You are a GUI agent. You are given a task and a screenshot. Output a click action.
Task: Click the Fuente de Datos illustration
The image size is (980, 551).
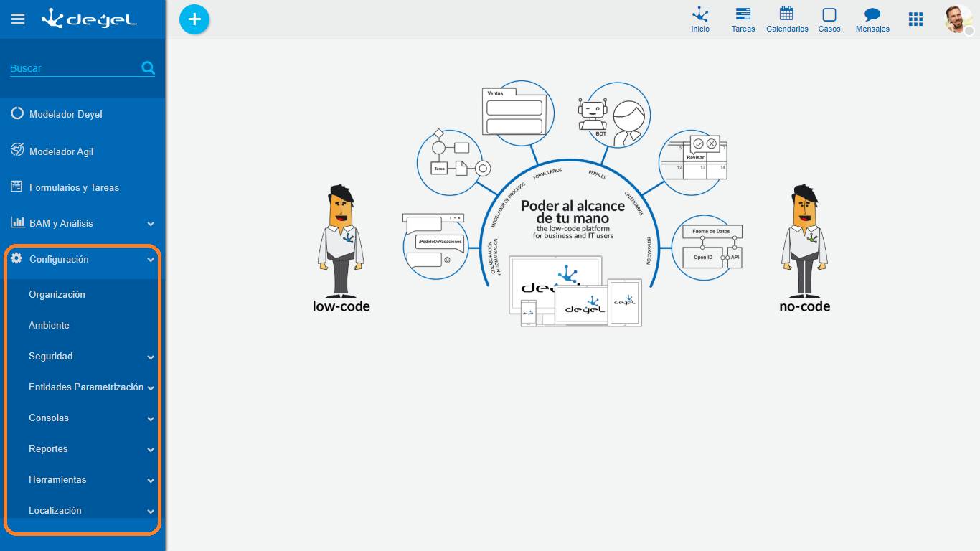tap(706, 247)
